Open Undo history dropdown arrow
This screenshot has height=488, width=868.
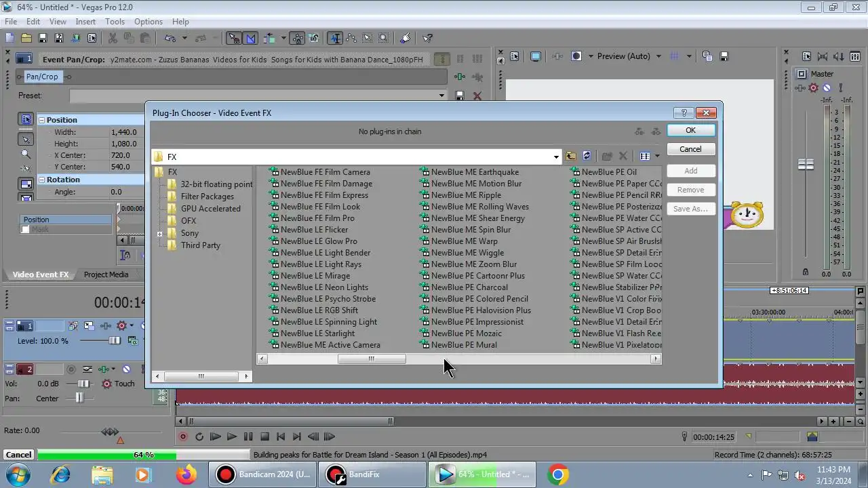[184, 39]
